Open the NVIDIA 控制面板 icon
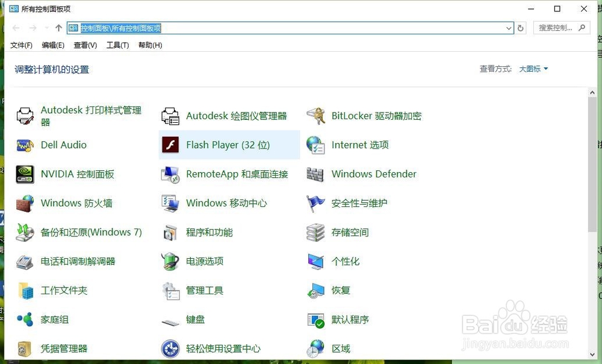Image resolution: width=602 pixels, height=364 pixels. [25, 174]
